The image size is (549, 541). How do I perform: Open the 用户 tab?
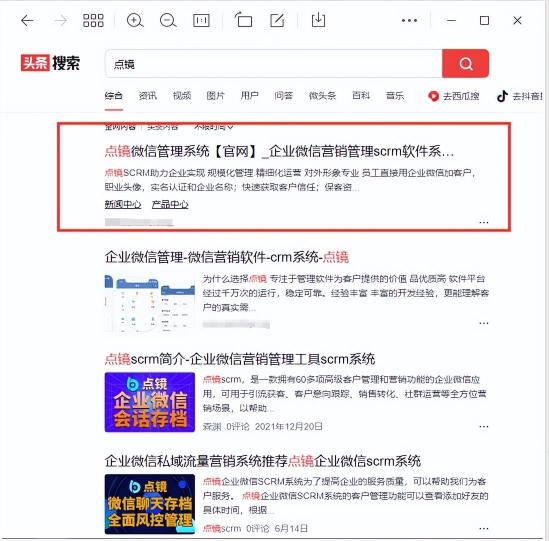[x=249, y=96]
